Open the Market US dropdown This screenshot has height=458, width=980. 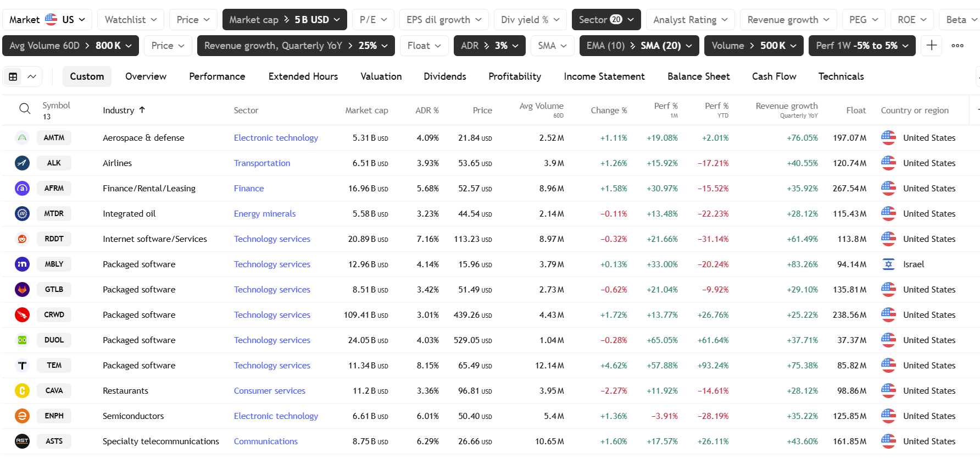[x=47, y=20]
